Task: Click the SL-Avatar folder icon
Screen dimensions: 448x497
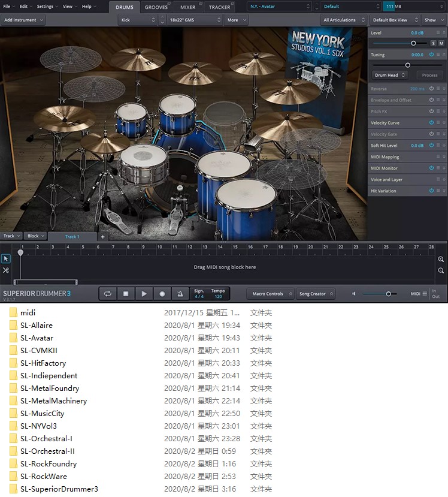Action: (13, 338)
